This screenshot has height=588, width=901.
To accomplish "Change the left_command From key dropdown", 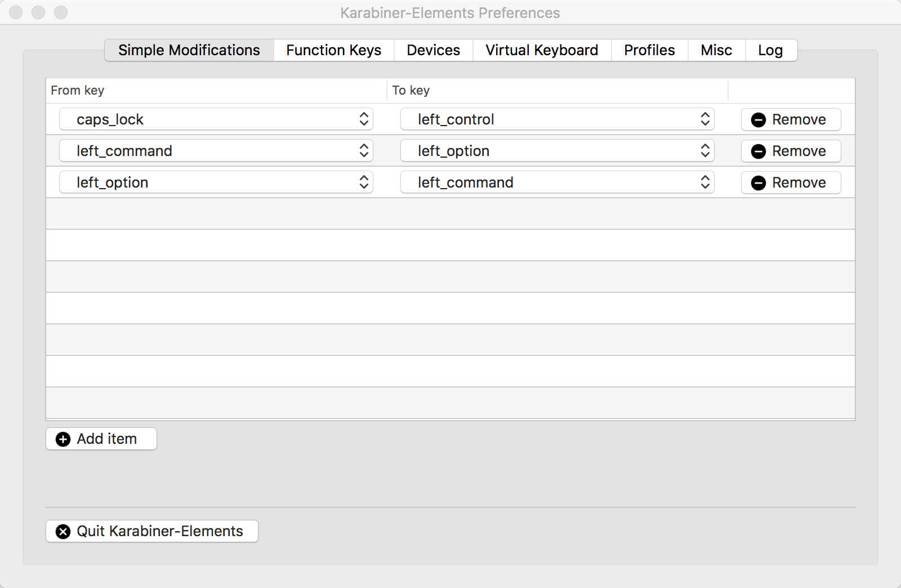I will pyautogui.click(x=216, y=151).
